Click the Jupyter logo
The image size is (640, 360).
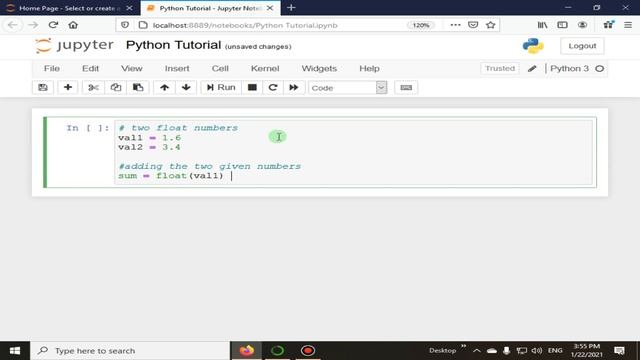tap(74, 45)
